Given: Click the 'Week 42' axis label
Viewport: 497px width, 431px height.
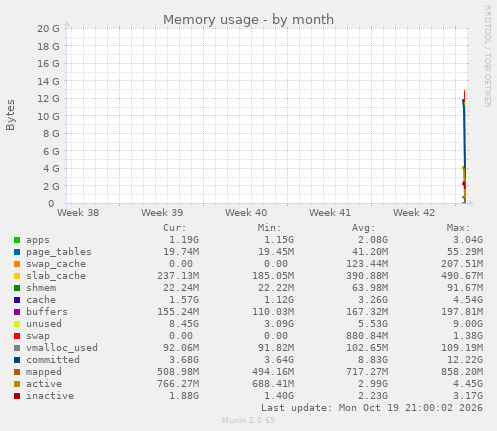Looking at the screenshot, I should (x=414, y=213).
